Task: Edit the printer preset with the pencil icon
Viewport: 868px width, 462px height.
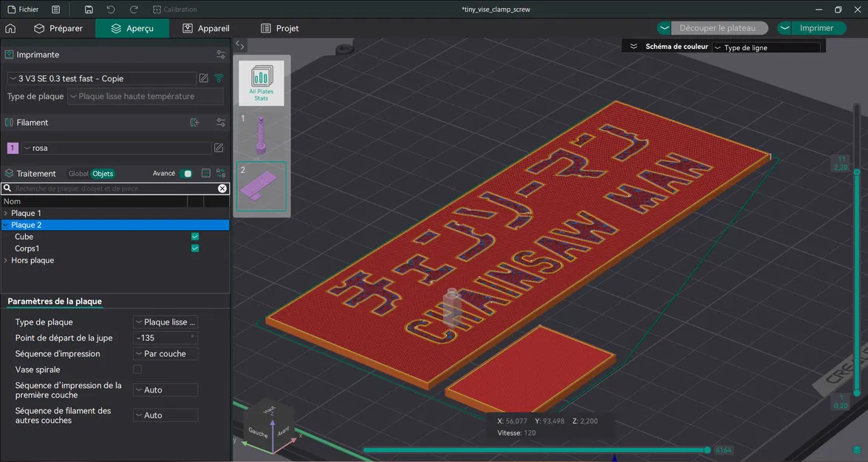Action: point(204,78)
